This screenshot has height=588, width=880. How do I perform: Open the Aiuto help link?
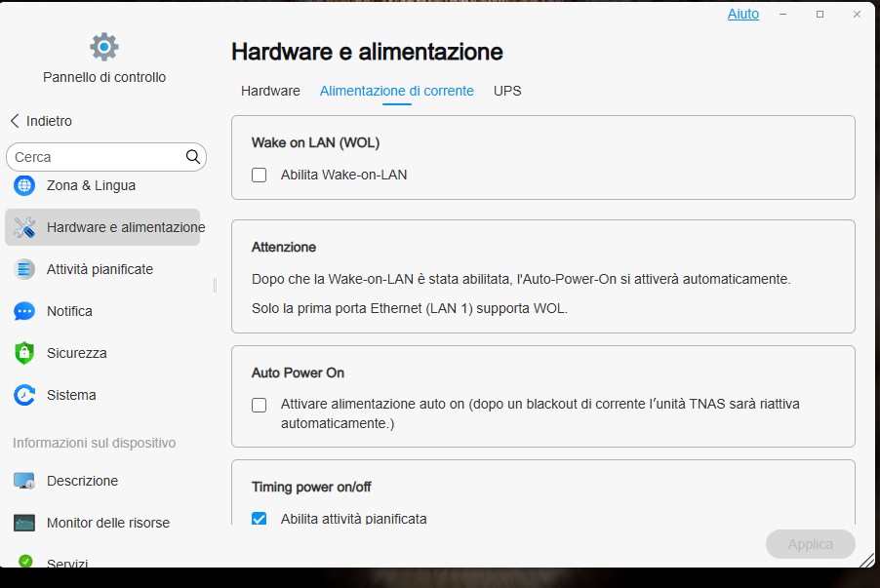click(742, 15)
